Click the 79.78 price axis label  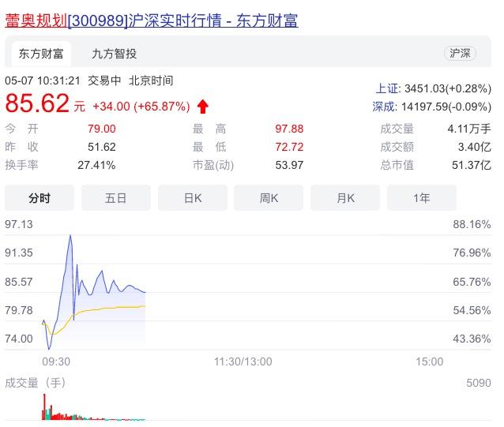tap(19, 310)
